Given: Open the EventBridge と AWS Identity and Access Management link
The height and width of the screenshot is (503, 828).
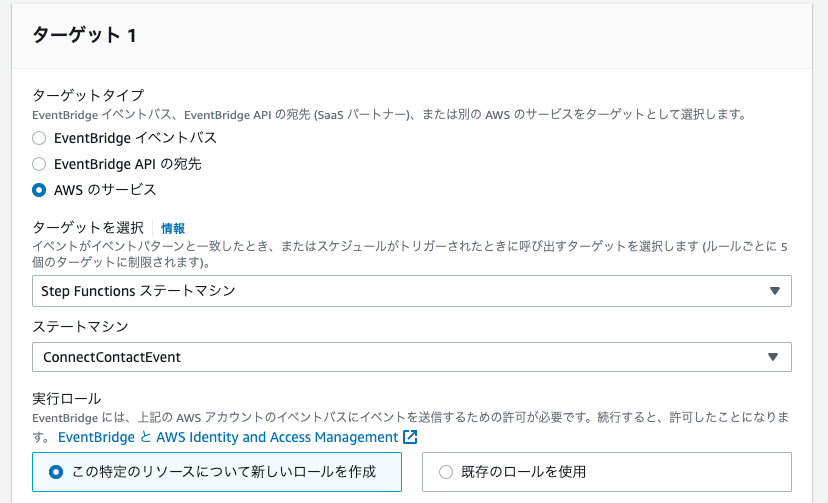Looking at the screenshot, I should 228,437.
